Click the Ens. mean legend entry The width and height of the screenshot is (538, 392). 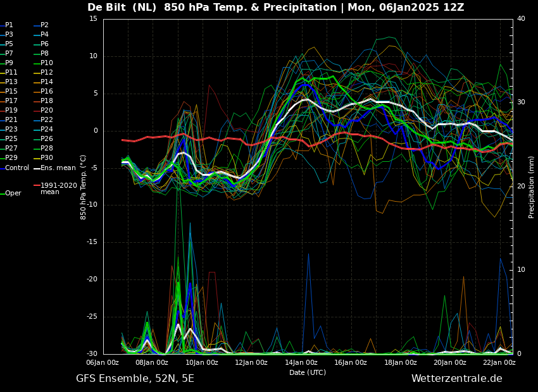click(x=54, y=168)
